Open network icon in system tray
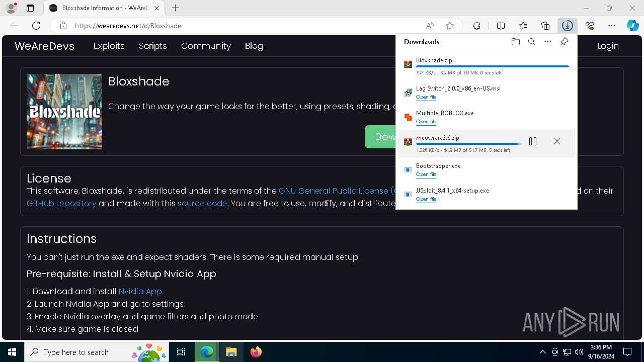Viewport: 644px width, 362px height. [567, 352]
